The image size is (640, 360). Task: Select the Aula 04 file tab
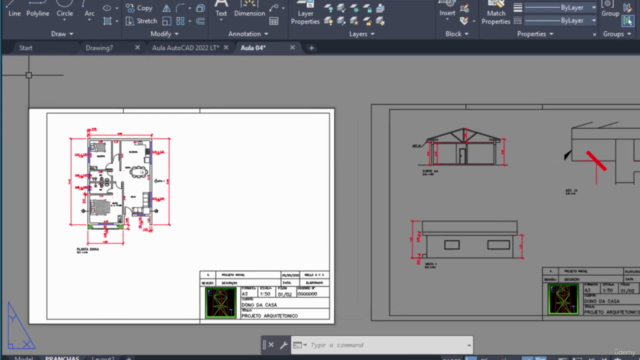coord(253,48)
